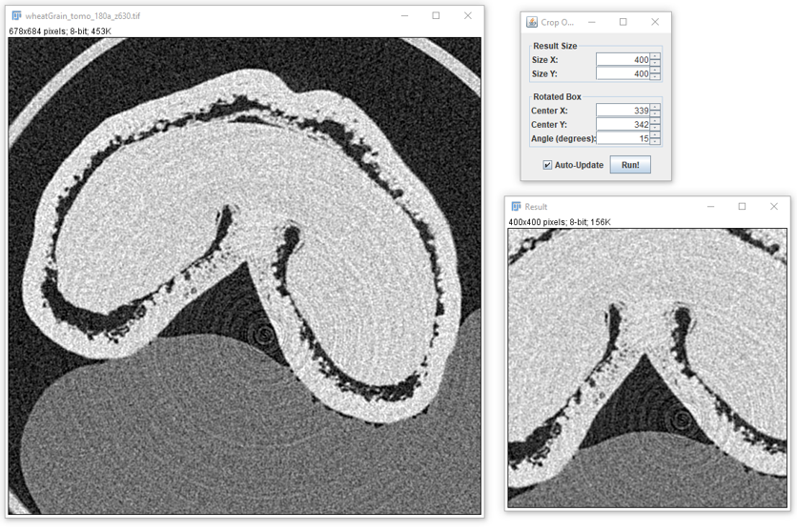Image resolution: width=797 pixels, height=532 pixels.
Task: Increase Size X with the up arrow
Action: click(655, 56)
